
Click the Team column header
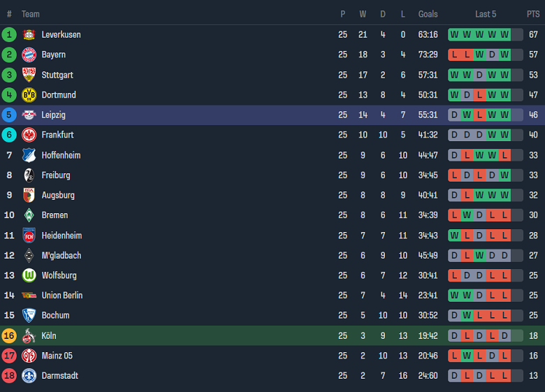pyautogui.click(x=31, y=14)
